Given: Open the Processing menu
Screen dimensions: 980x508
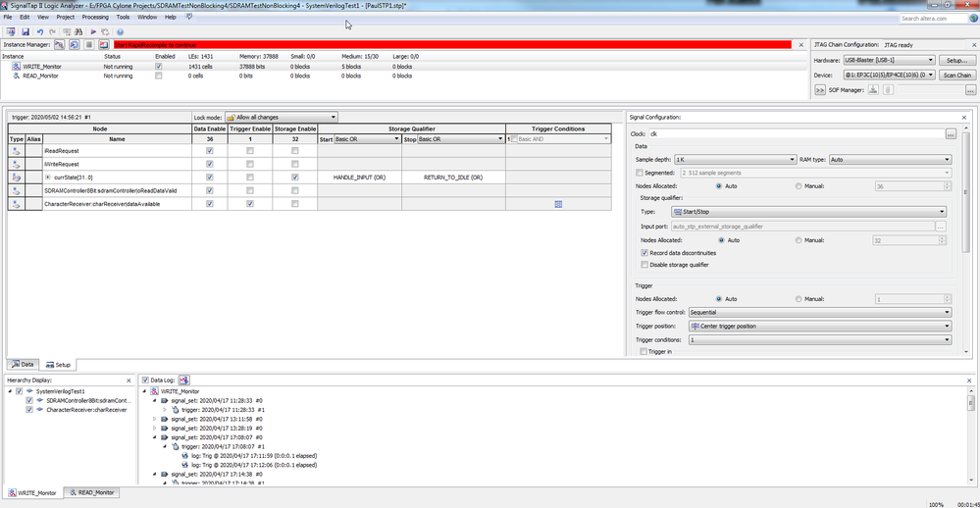Looking at the screenshot, I should pyautogui.click(x=95, y=17).
